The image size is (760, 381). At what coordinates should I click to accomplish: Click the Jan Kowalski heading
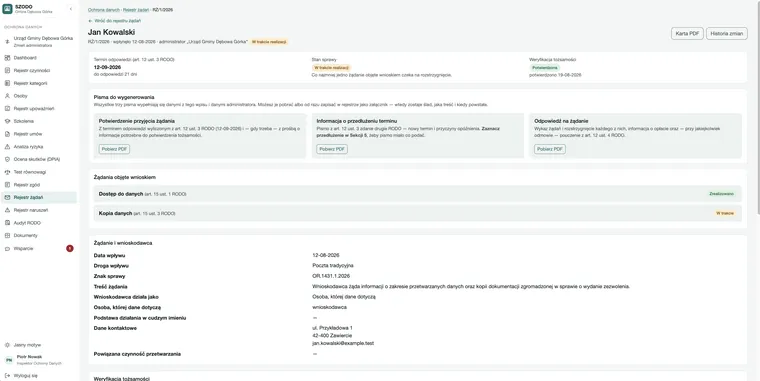pyautogui.click(x=111, y=32)
